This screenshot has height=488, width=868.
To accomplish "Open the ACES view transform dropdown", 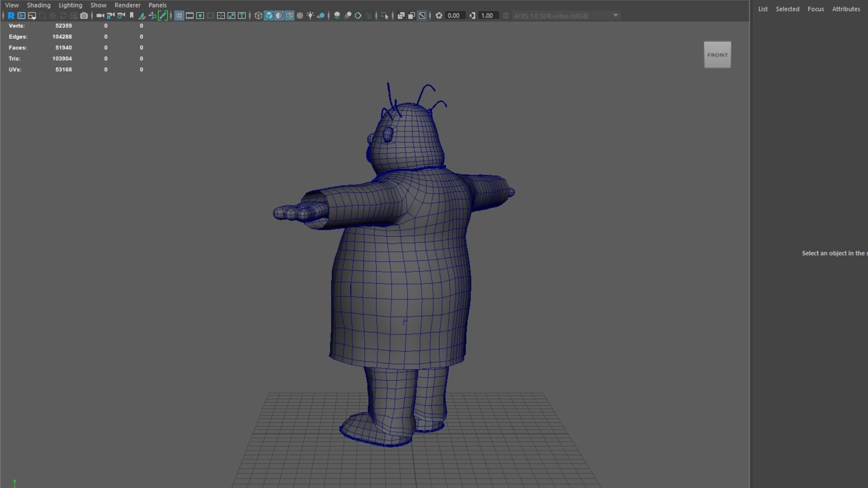I will (566, 15).
